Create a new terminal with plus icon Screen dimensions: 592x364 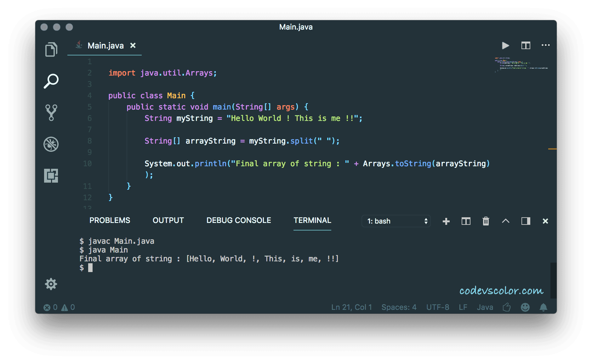[446, 221]
